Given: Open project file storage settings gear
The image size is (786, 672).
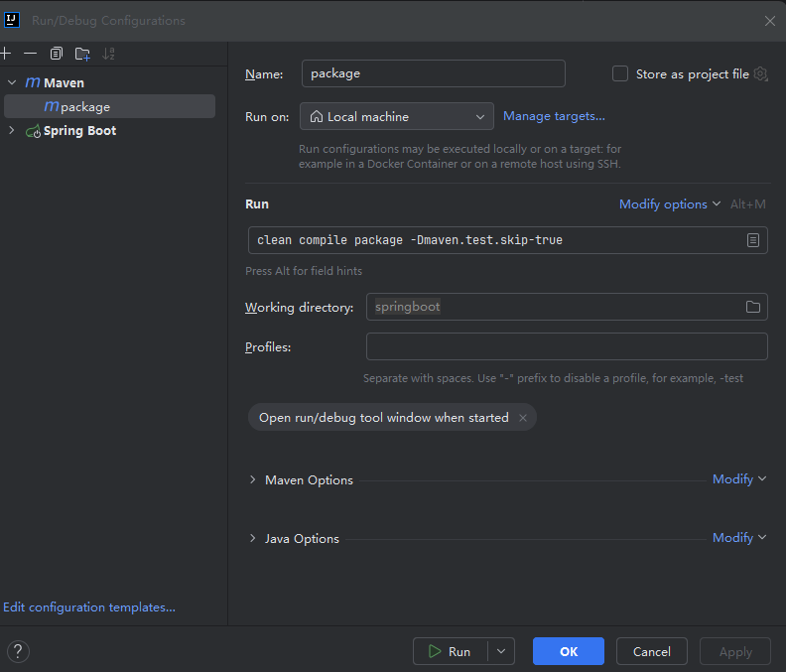Looking at the screenshot, I should [x=760, y=73].
